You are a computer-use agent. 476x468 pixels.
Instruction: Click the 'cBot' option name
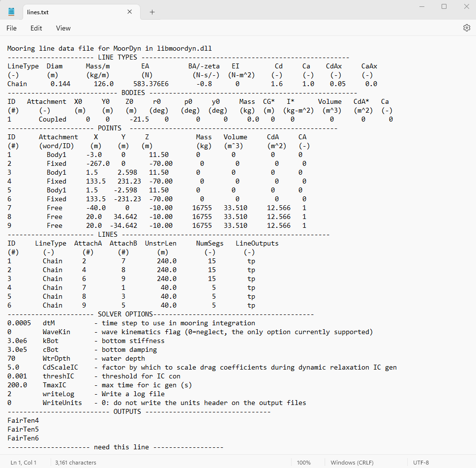pyautogui.click(x=50, y=350)
